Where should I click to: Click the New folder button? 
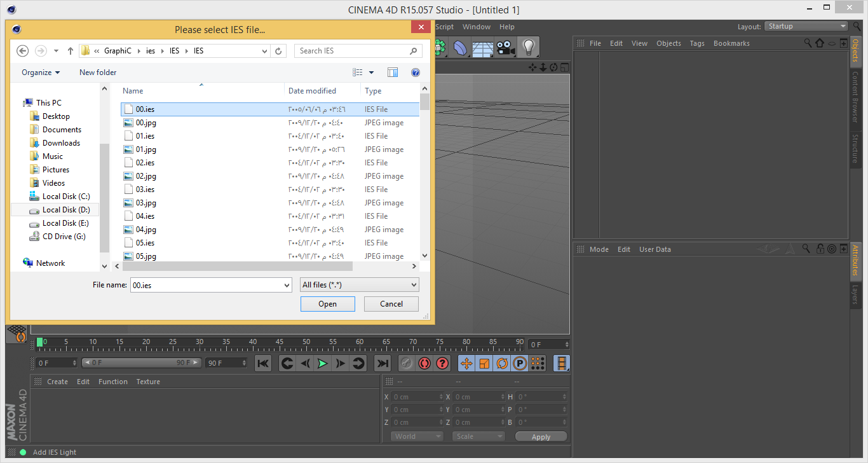tap(98, 73)
